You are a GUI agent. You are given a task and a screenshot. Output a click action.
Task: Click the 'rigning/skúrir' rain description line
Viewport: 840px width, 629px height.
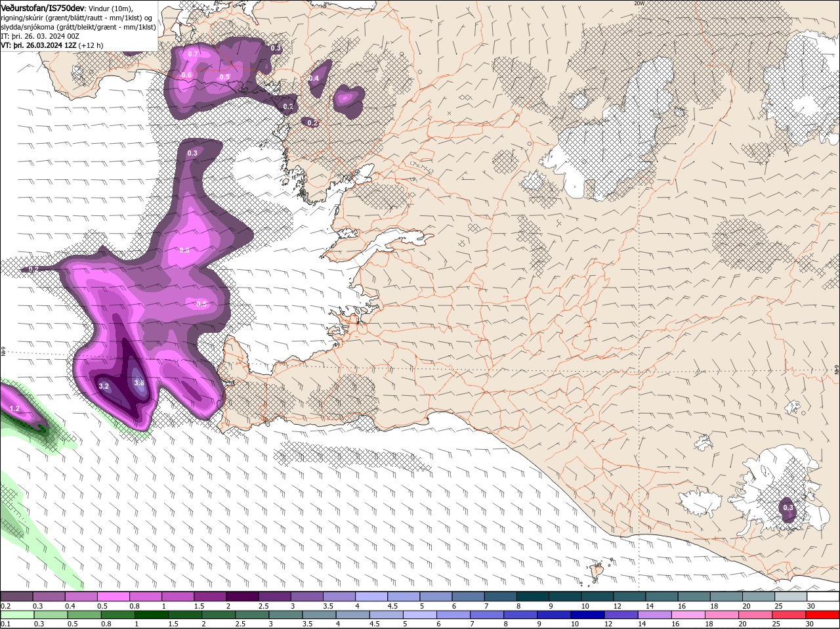pos(77,18)
